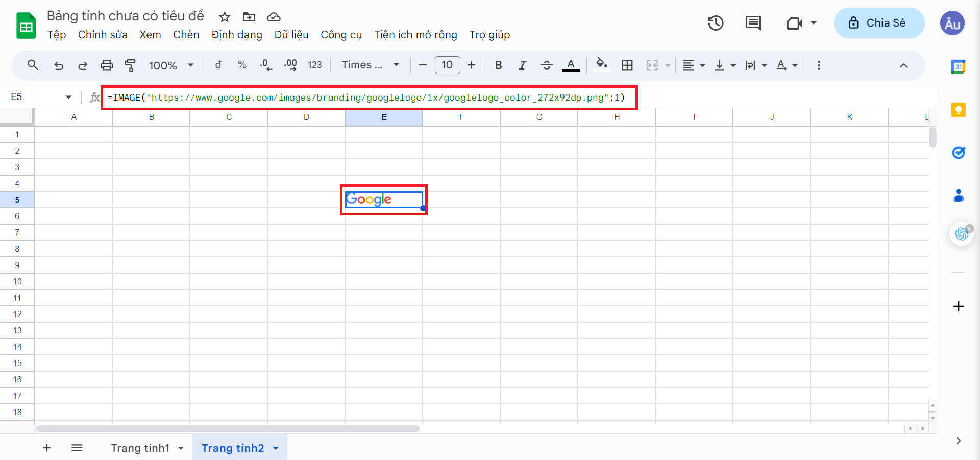Toggle strikethrough formatting
The image size is (980, 460).
[x=546, y=65]
